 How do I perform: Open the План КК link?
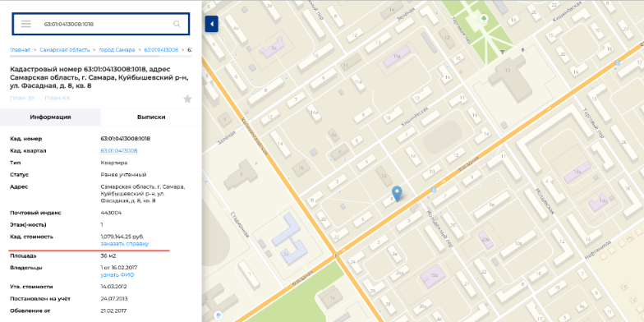[x=57, y=98]
